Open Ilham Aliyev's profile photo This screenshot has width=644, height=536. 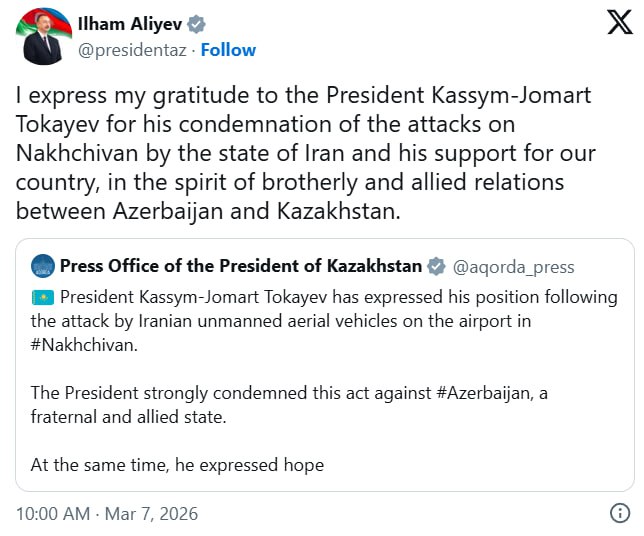pyautogui.click(x=44, y=39)
